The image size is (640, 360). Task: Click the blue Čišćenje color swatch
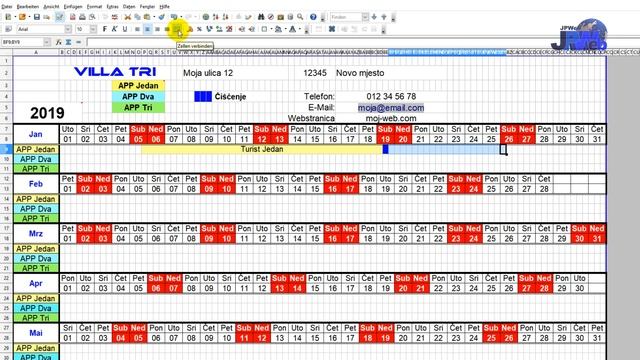(x=203, y=97)
